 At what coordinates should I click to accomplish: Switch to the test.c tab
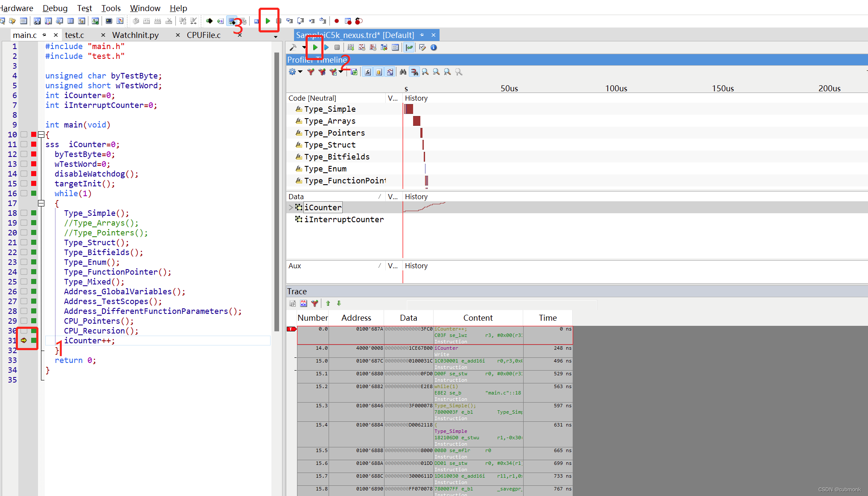coord(75,35)
